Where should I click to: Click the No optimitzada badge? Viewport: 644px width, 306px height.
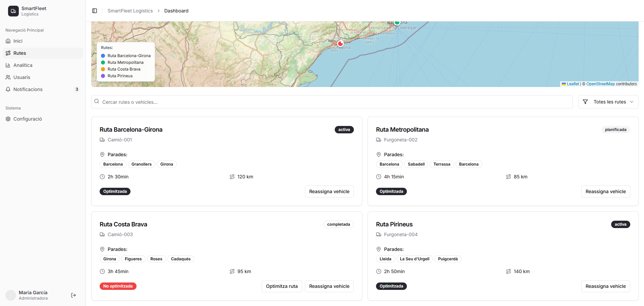[118, 286]
